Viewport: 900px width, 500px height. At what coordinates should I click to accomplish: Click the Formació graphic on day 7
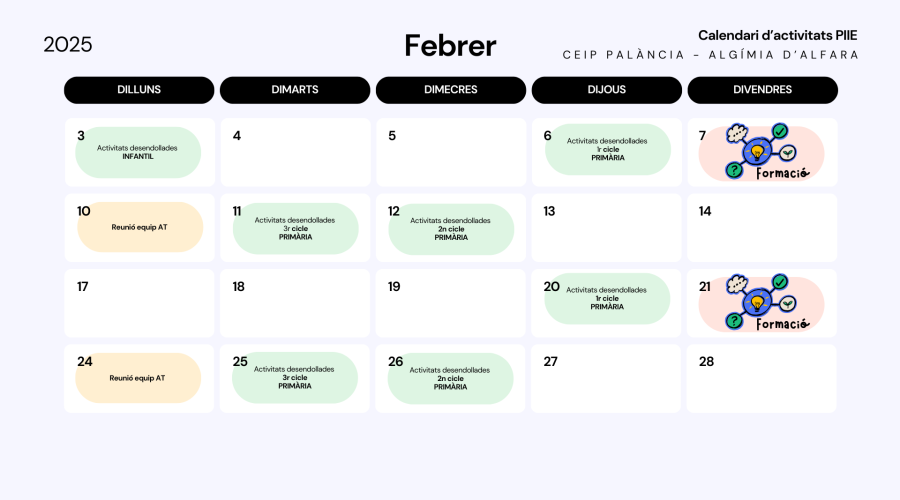[769, 153]
